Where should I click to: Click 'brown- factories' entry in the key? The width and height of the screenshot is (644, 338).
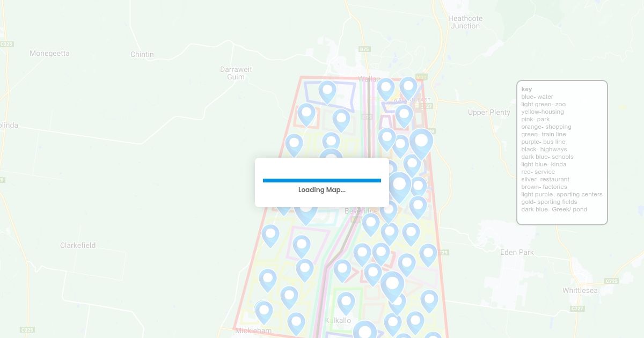[544, 187]
